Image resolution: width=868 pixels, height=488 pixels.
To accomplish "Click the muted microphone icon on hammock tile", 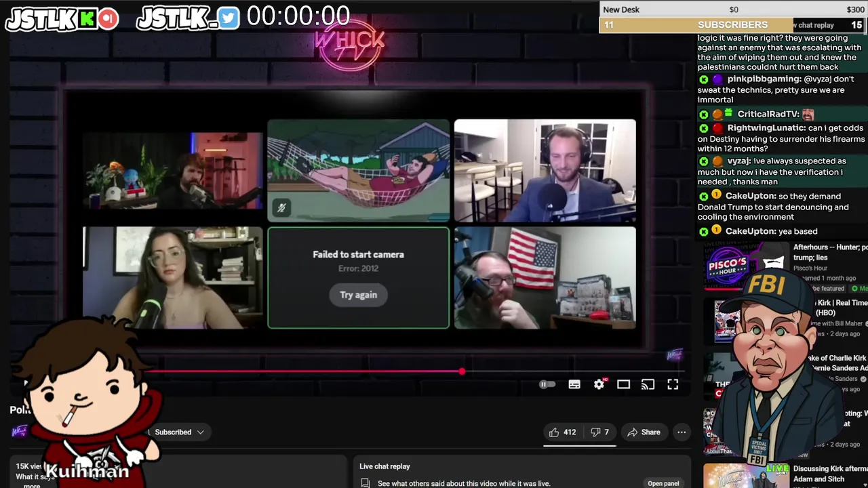I will [x=281, y=208].
